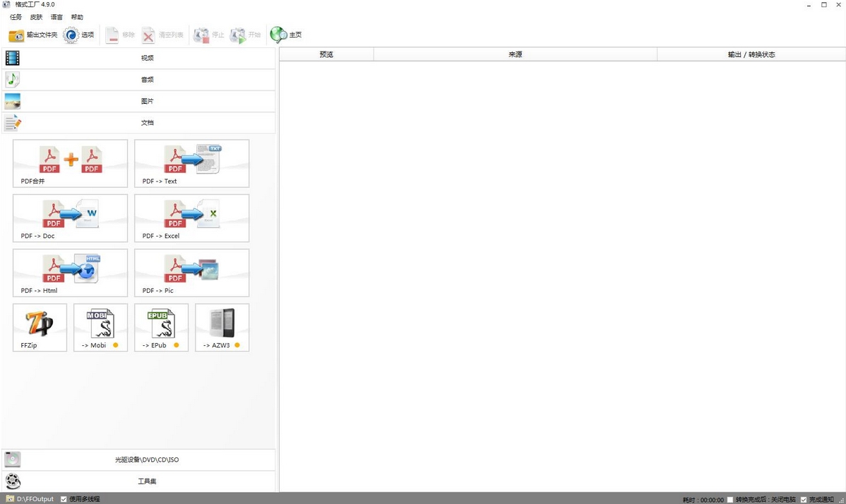Select the PDF -> Text converter
The height and width of the screenshot is (504, 846).
(191, 164)
